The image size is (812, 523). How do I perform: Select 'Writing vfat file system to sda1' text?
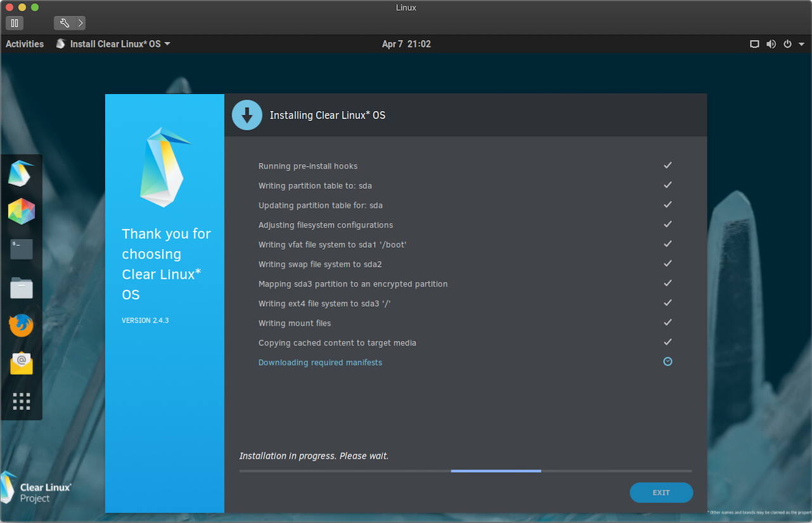pyautogui.click(x=332, y=245)
